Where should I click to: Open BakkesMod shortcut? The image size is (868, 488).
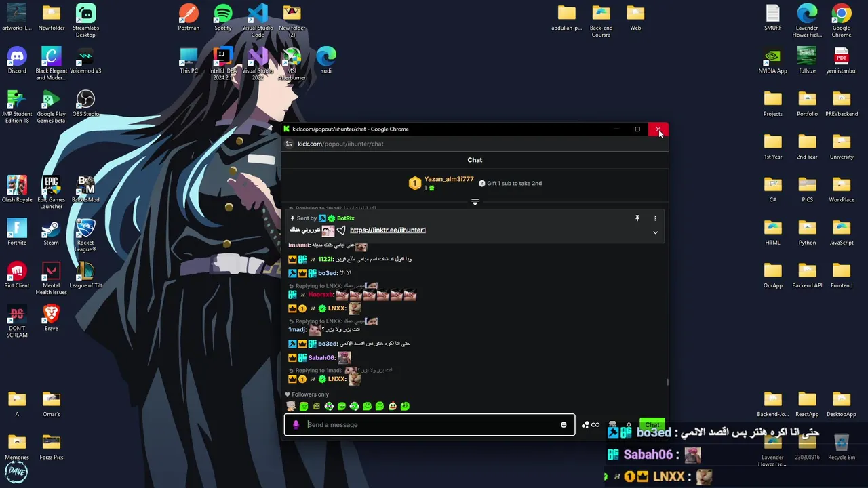85,189
